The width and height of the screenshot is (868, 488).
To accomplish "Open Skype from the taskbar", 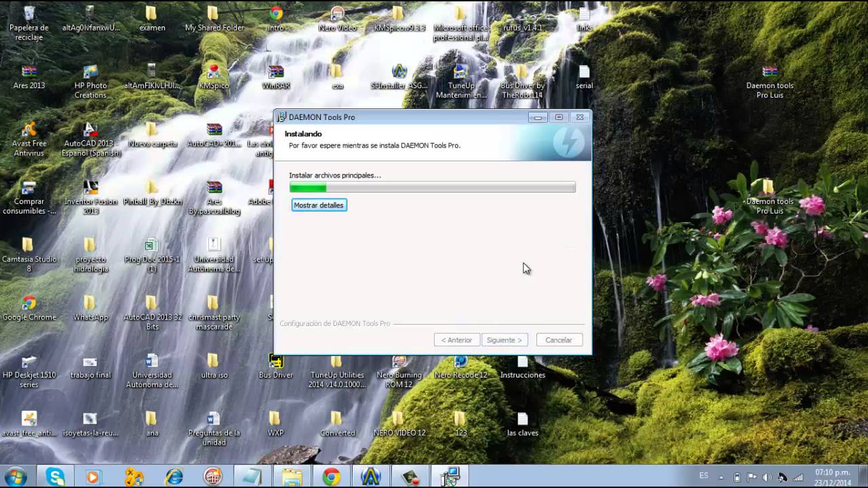I will click(56, 476).
